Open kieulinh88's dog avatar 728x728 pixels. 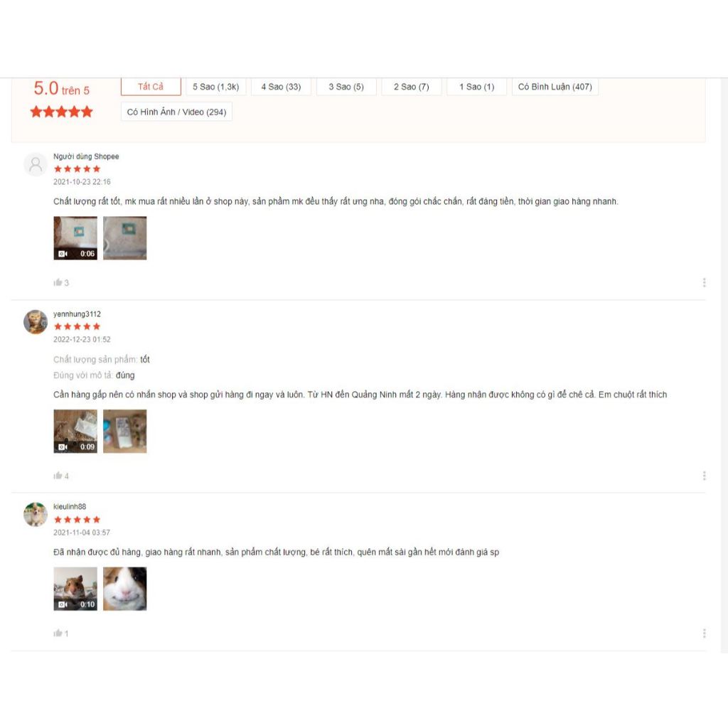(36, 515)
